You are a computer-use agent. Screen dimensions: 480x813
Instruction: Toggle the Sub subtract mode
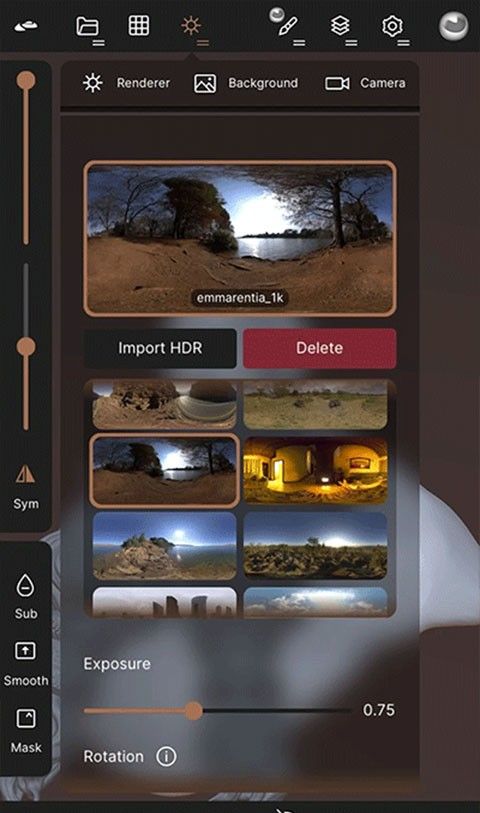tap(25, 596)
